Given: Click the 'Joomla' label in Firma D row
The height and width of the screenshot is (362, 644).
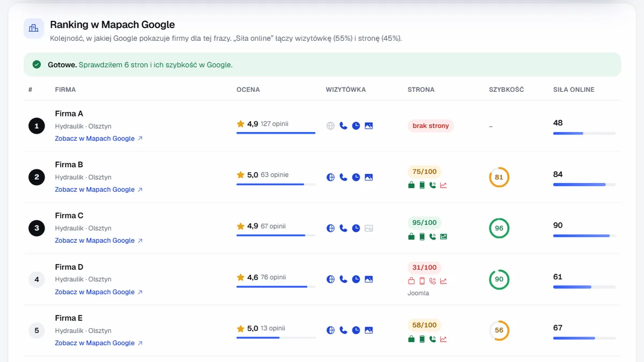Looking at the screenshot, I should [419, 293].
